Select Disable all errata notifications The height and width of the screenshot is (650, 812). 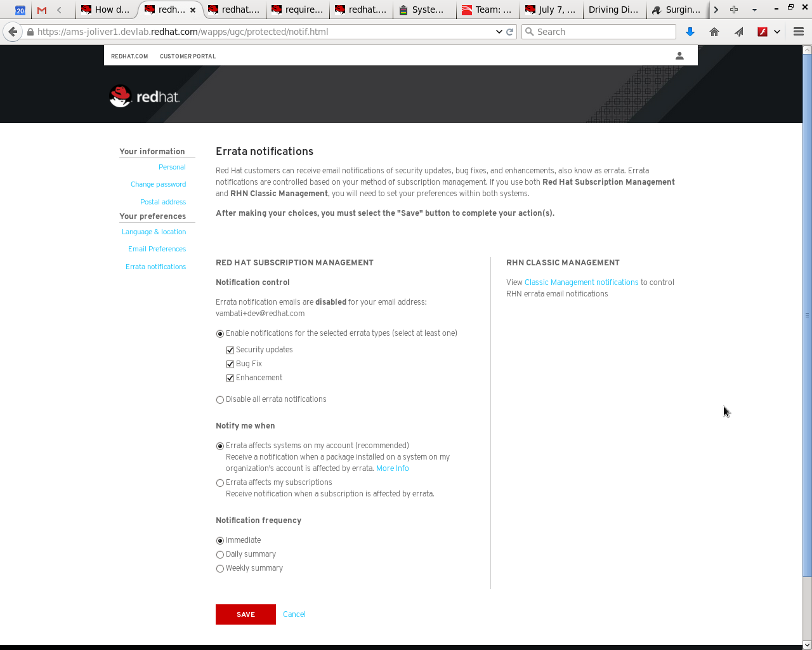click(x=219, y=399)
